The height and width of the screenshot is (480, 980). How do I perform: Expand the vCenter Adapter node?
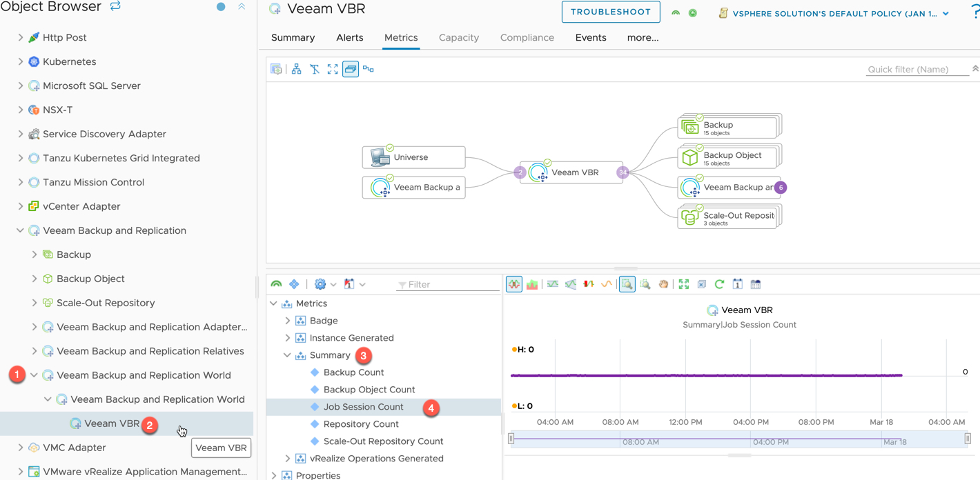click(x=21, y=206)
